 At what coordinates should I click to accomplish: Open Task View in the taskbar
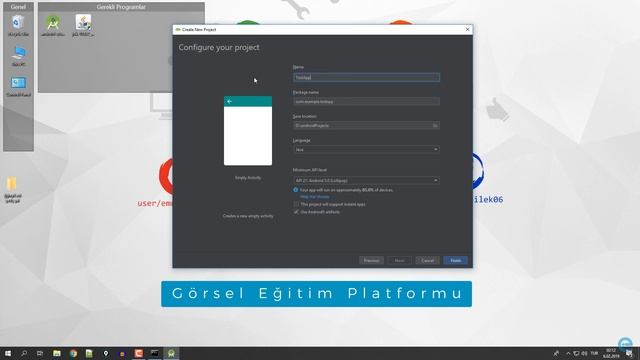pyautogui.click(x=40, y=353)
